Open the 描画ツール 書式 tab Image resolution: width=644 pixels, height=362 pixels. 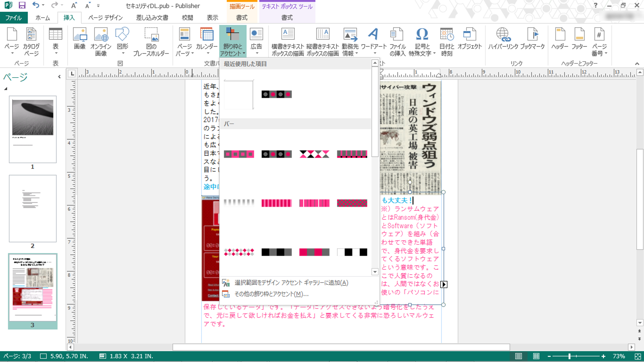[x=242, y=18]
